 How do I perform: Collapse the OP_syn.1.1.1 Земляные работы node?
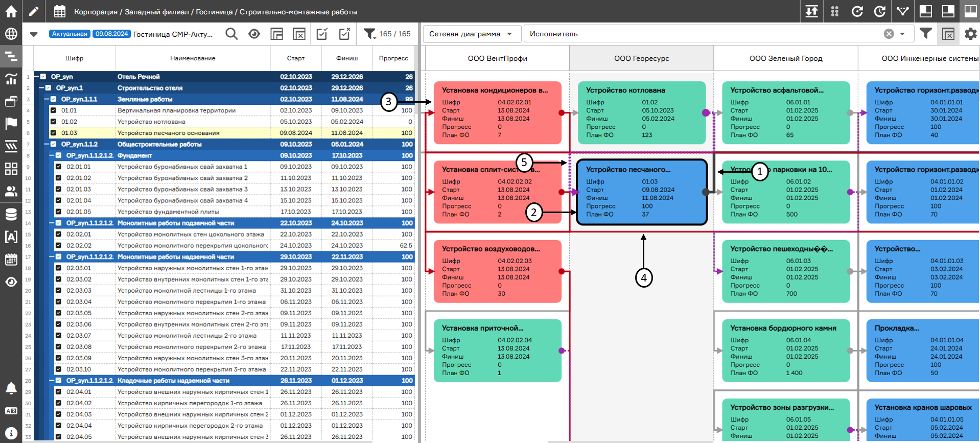(x=46, y=99)
